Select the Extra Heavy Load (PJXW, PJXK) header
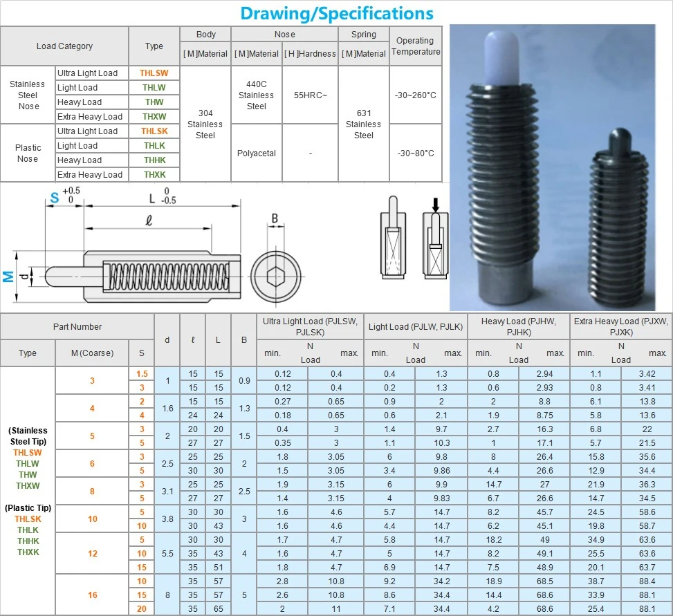 [x=621, y=327]
